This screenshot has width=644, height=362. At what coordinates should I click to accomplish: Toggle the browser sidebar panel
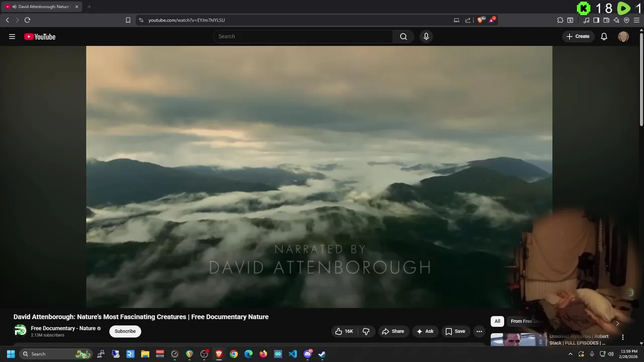click(596, 20)
